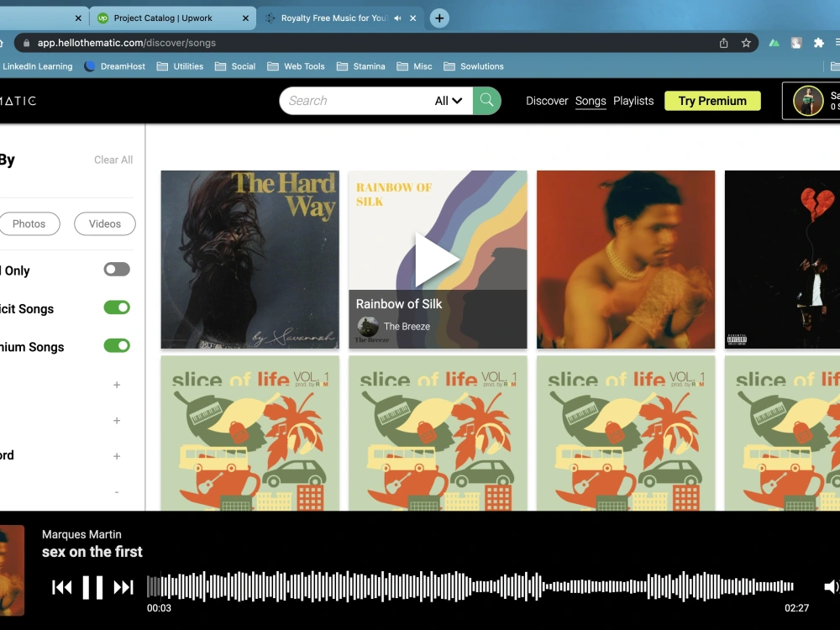Skip to previous track in player
The width and height of the screenshot is (840, 630).
(61, 588)
